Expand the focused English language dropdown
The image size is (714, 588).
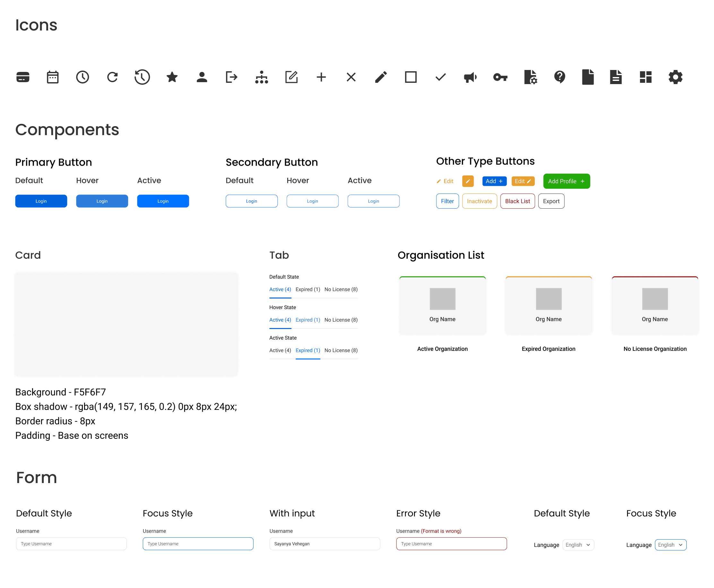[x=670, y=545]
